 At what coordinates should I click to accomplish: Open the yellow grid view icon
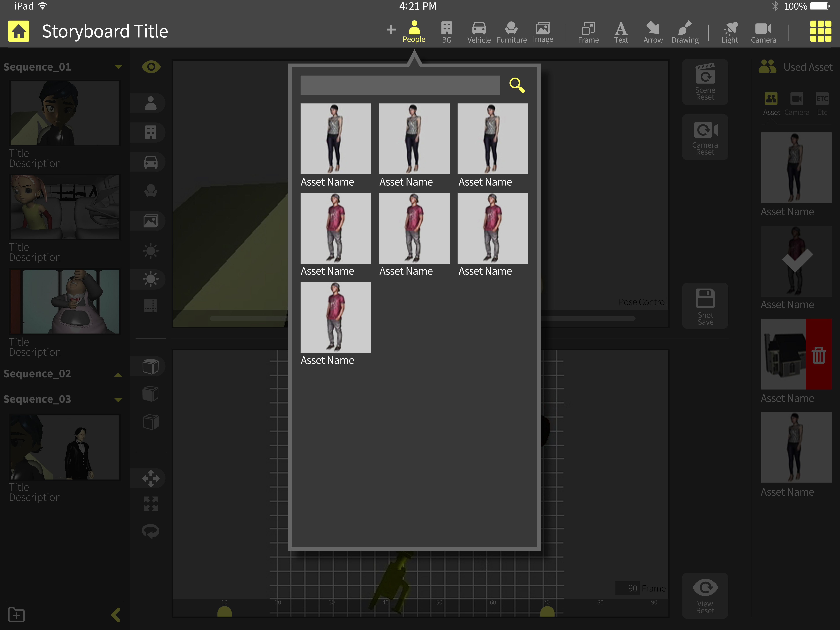tap(820, 31)
